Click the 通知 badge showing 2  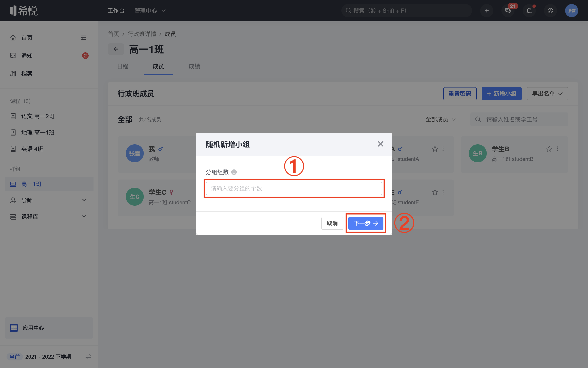(x=85, y=56)
